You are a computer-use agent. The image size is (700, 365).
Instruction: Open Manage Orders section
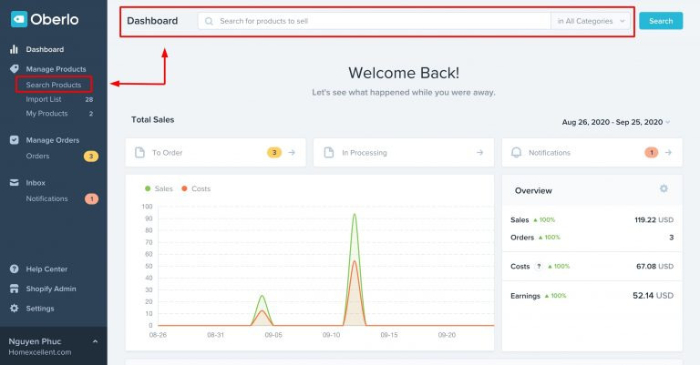pyautogui.click(x=53, y=140)
